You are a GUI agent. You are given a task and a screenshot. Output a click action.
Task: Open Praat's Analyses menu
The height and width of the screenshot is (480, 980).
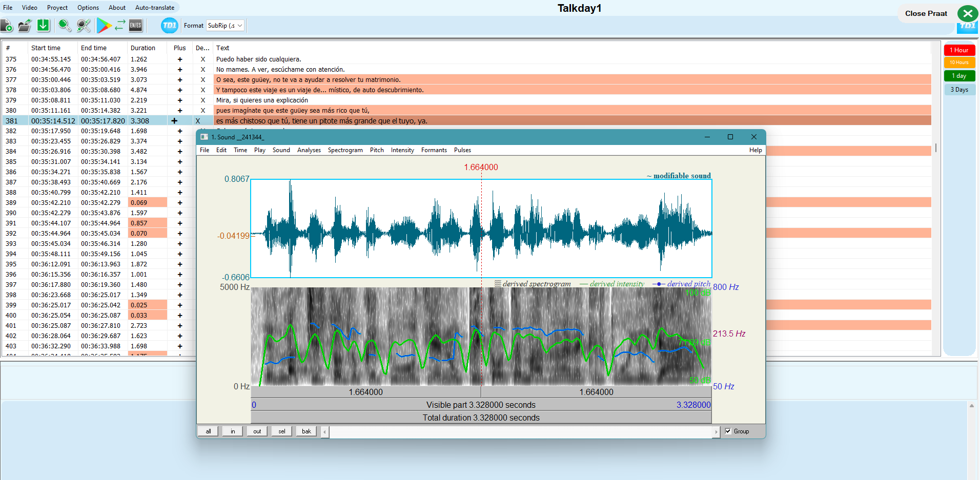coord(309,150)
